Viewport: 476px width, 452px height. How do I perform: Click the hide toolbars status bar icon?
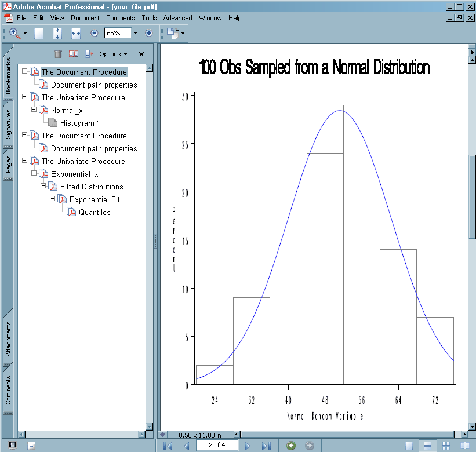click(x=31, y=446)
